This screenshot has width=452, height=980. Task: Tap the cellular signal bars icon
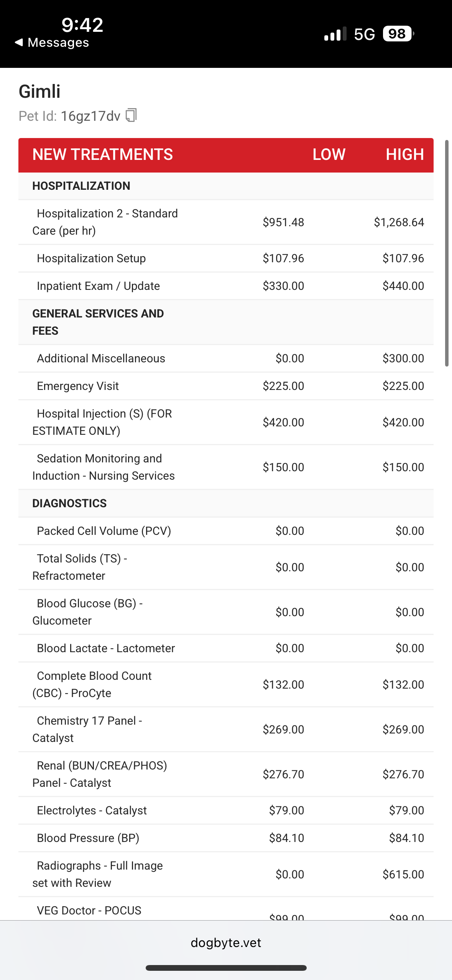[x=335, y=34]
